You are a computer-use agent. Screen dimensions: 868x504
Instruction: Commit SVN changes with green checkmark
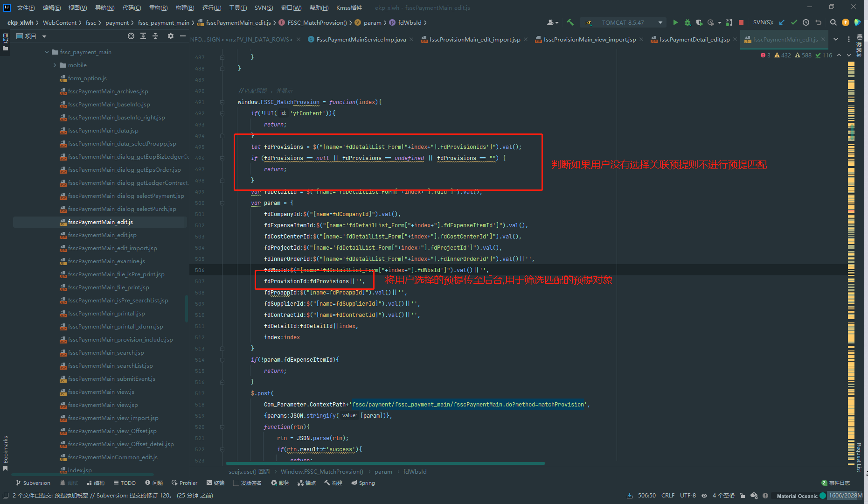[794, 22]
